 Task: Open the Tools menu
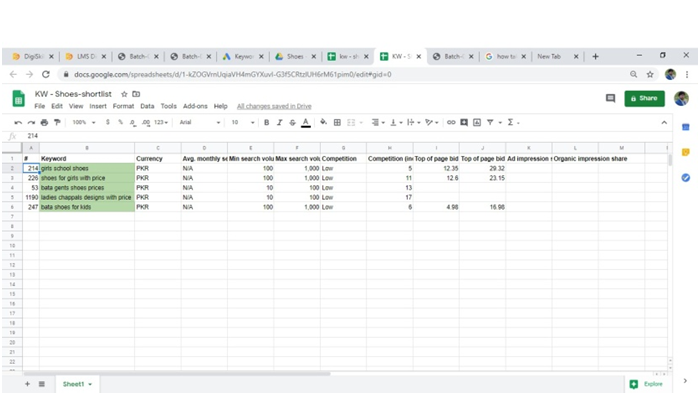[168, 106]
